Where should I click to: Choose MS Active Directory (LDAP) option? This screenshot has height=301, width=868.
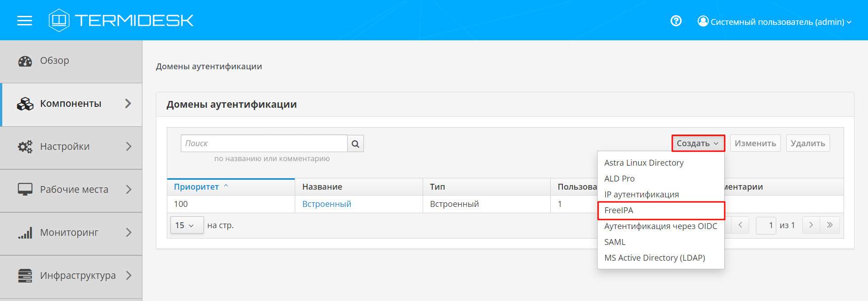click(x=654, y=258)
